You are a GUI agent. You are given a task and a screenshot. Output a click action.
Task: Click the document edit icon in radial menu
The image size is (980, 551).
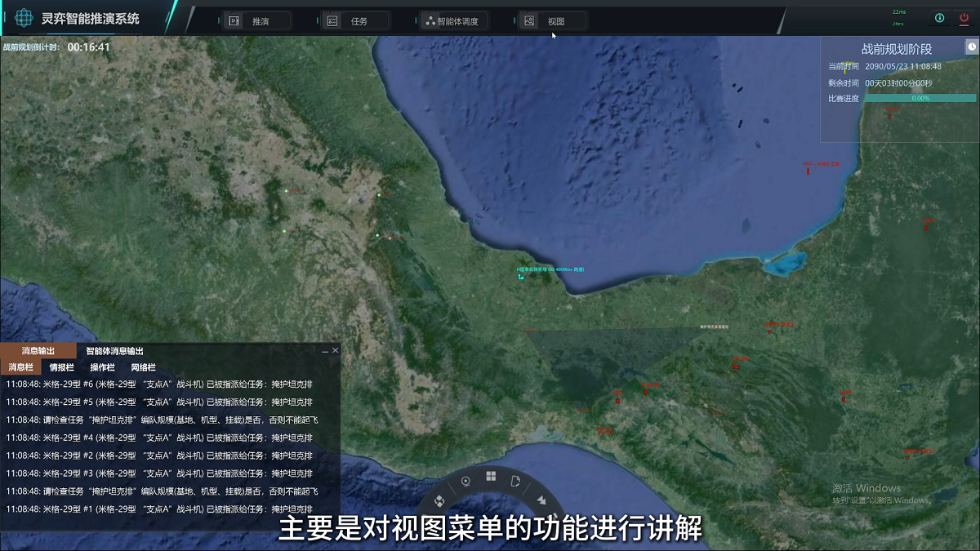pos(516,482)
